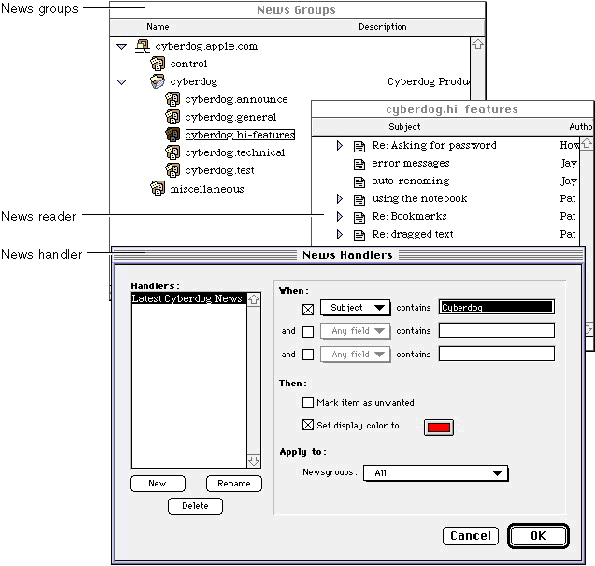The width and height of the screenshot is (595, 566).
Task: Select the cyberdog.technical newsgroup name
Action: [x=235, y=153]
